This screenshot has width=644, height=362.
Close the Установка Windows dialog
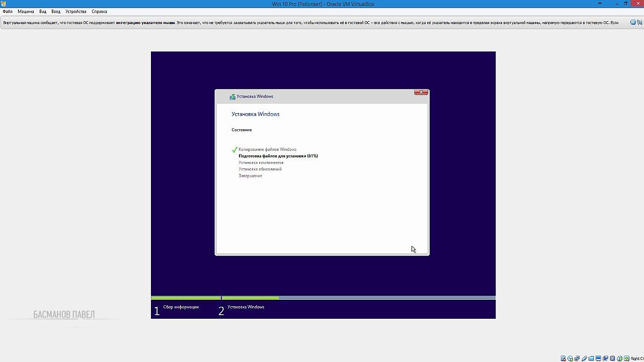pos(421,92)
